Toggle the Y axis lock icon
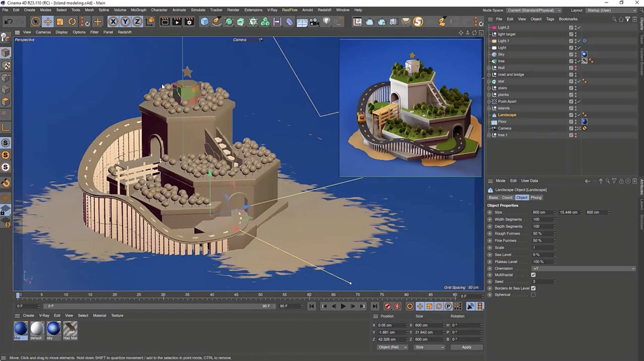644x361 pixels. 125,22
